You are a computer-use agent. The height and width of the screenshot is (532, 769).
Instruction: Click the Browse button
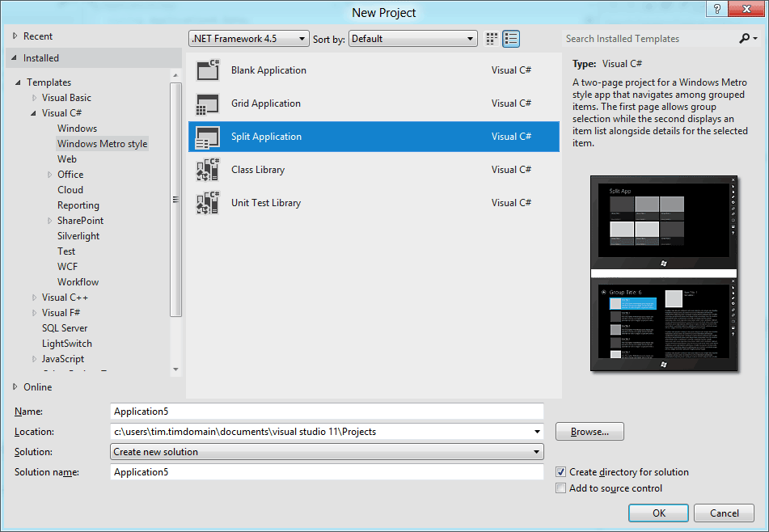(x=589, y=432)
